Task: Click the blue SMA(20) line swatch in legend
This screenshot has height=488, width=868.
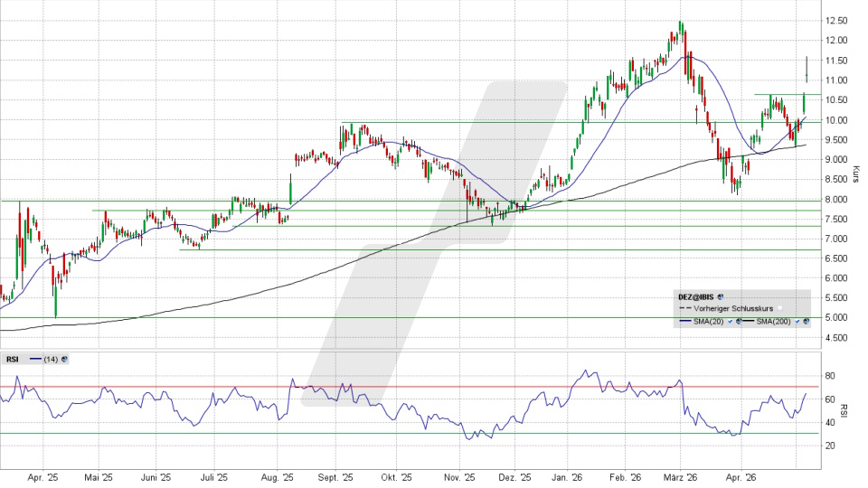Action: click(x=685, y=321)
